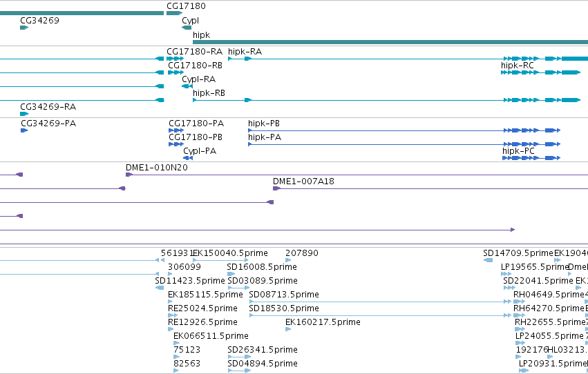Click the RH64270.5prime EST label
Screen dimensions: 588x374
tap(549, 309)
